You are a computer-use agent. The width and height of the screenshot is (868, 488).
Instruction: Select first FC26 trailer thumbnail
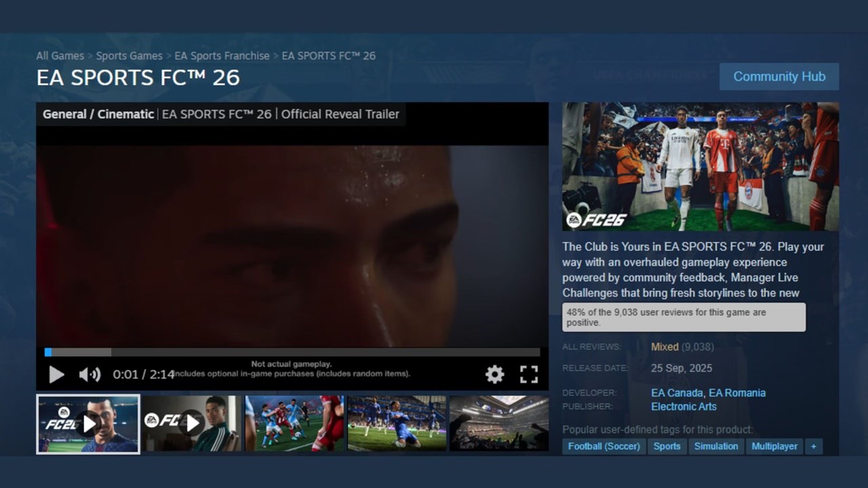(x=88, y=424)
